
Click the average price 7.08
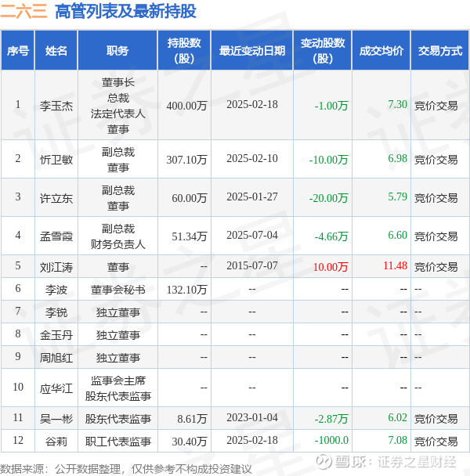pos(397,440)
